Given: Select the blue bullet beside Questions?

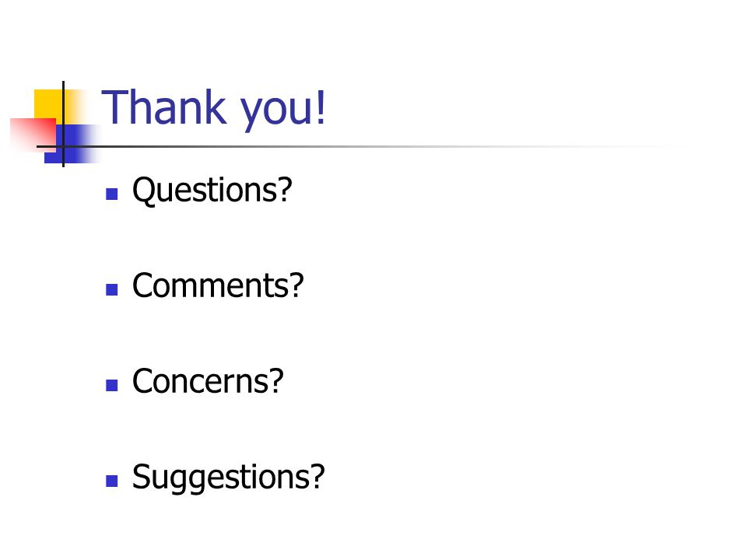Looking at the screenshot, I should (112, 194).
